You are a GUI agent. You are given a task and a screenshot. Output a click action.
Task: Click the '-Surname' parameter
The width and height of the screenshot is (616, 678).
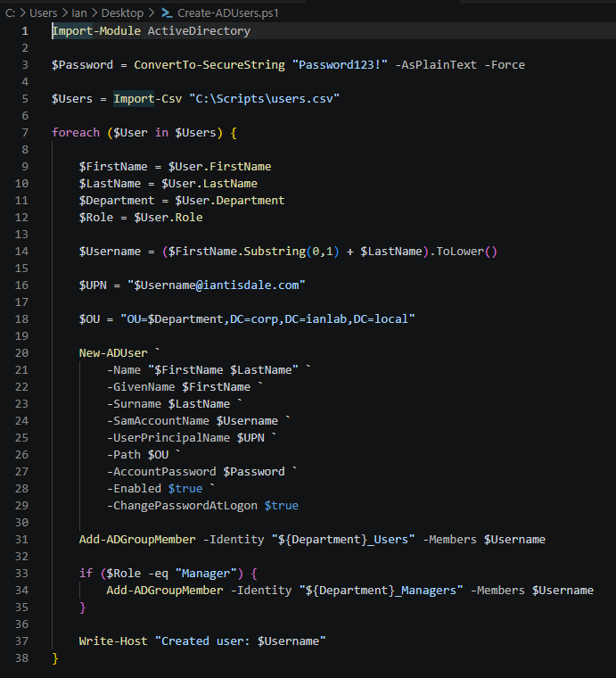[135, 404]
